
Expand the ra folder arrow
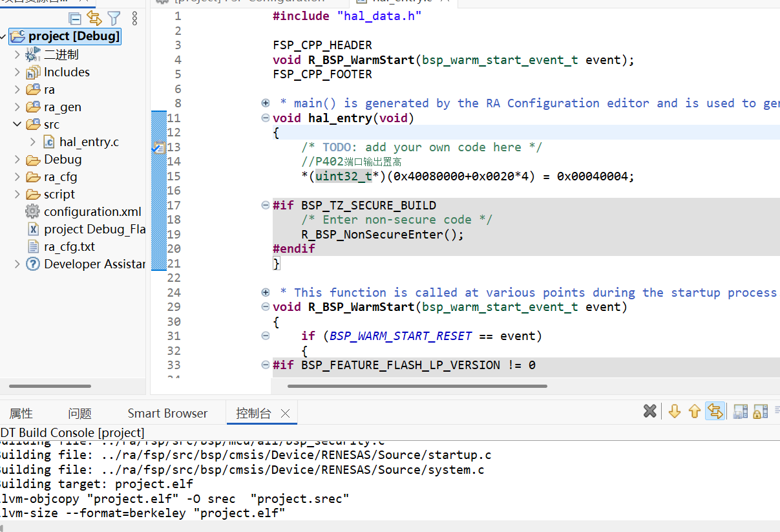(x=17, y=90)
